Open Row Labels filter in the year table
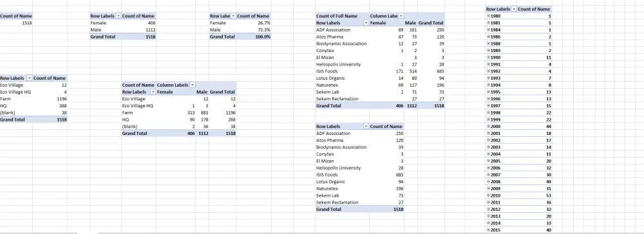The image size is (644, 234). point(513,9)
